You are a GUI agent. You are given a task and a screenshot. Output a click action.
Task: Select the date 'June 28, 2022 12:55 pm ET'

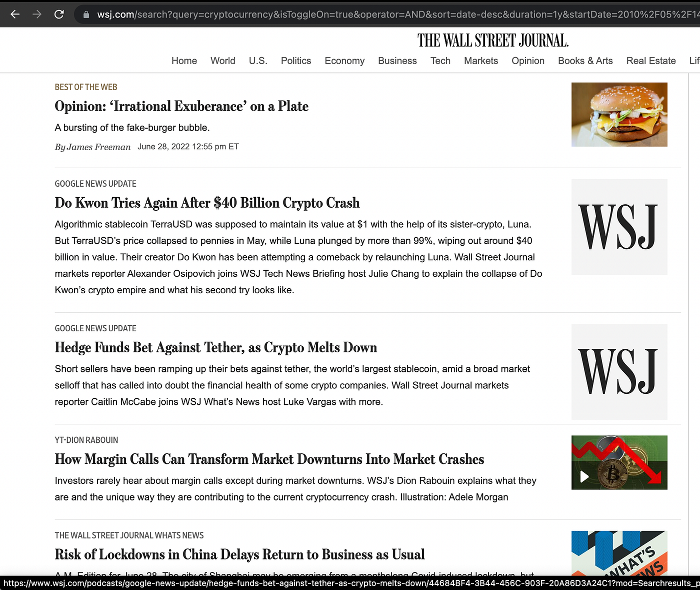188,147
